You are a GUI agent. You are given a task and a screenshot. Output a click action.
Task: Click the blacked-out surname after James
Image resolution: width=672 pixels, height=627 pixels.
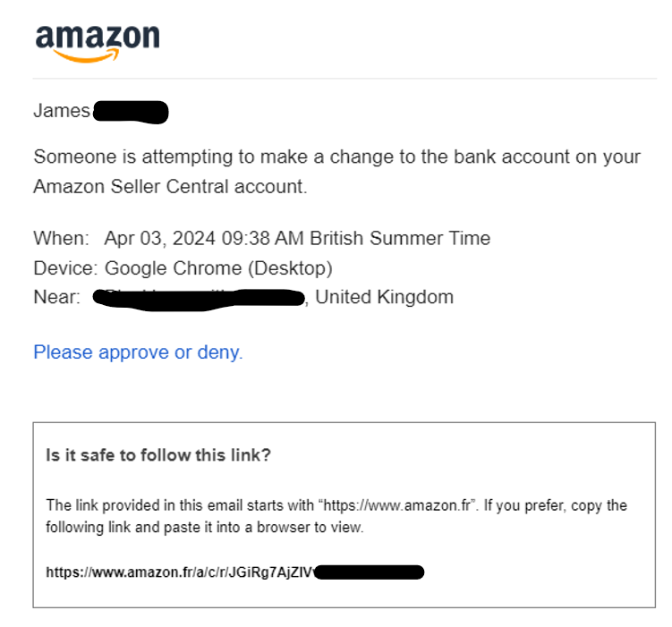click(131, 112)
